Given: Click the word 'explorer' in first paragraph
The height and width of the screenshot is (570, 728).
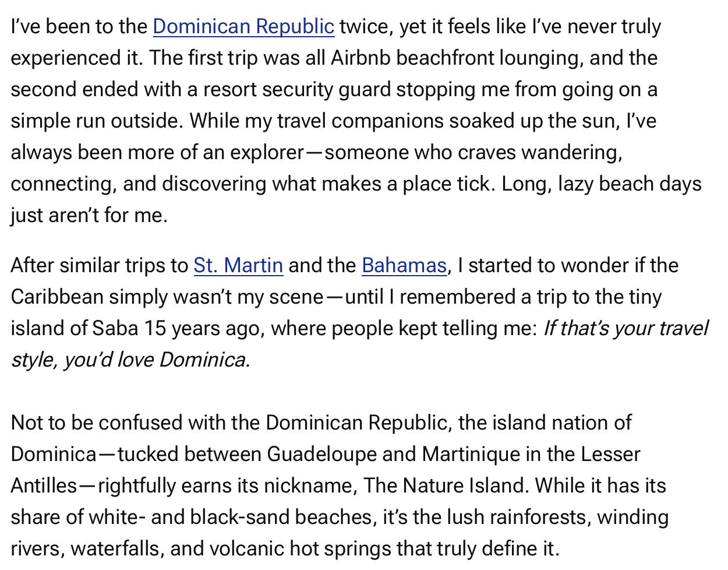Looking at the screenshot, I should pyautogui.click(x=267, y=153).
